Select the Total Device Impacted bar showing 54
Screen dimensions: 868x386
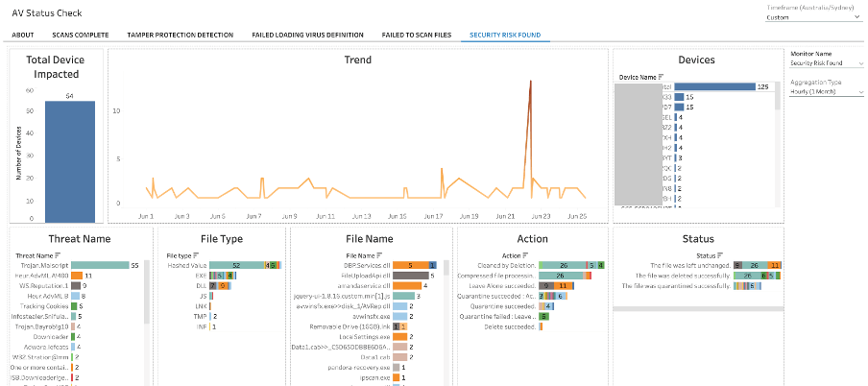tap(70, 161)
